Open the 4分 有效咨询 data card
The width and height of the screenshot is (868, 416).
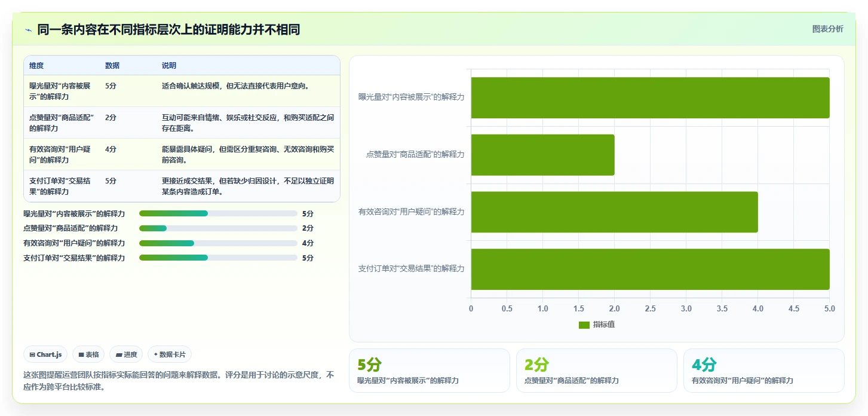click(x=763, y=371)
